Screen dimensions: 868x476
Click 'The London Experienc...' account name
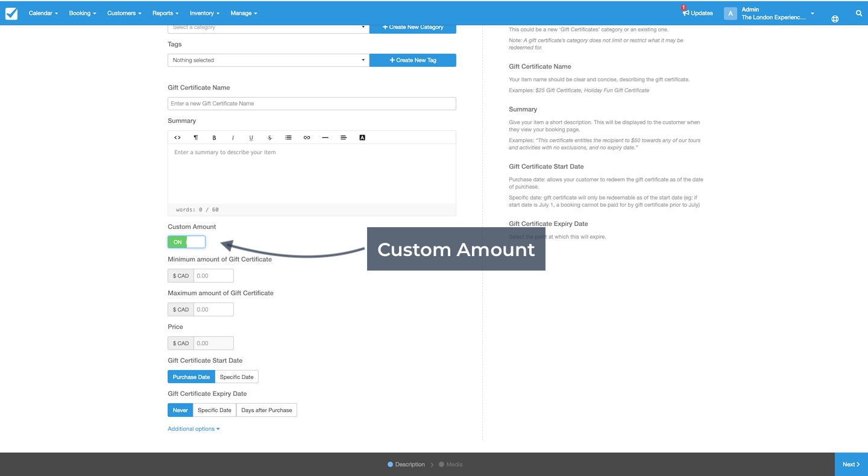(773, 17)
